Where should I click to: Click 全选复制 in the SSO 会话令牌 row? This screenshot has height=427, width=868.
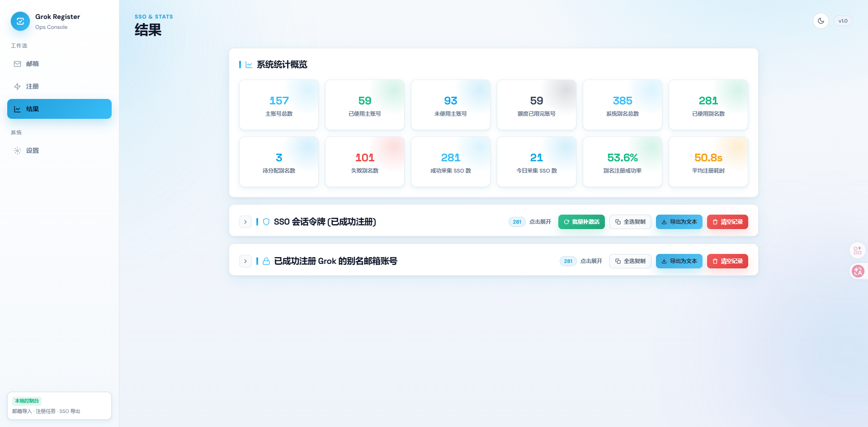631,222
